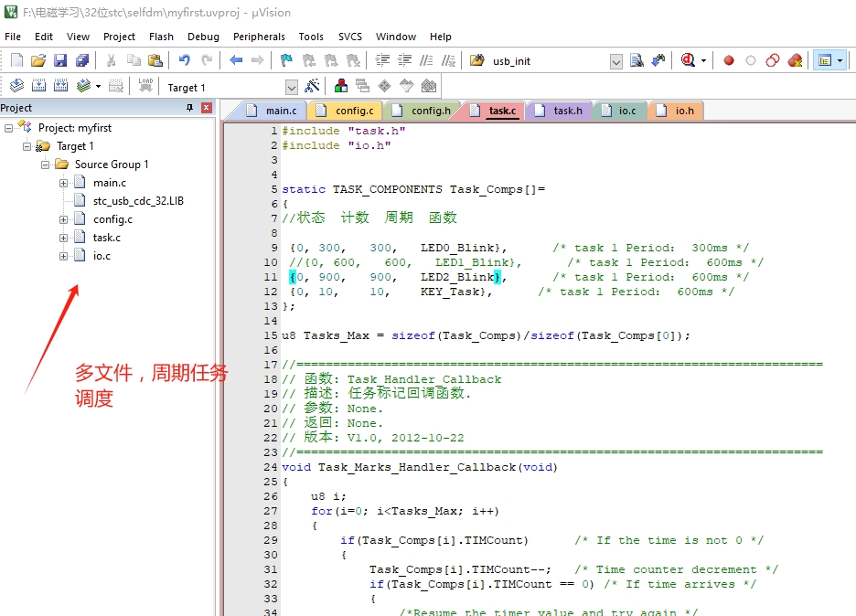This screenshot has width=856, height=616.
Task: Collapse the Source Group 1 folder
Action: (46, 165)
